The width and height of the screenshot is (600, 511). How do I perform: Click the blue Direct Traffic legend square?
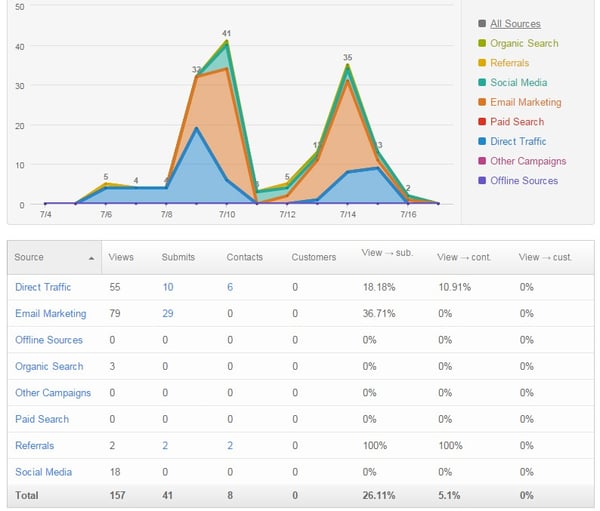click(x=482, y=141)
